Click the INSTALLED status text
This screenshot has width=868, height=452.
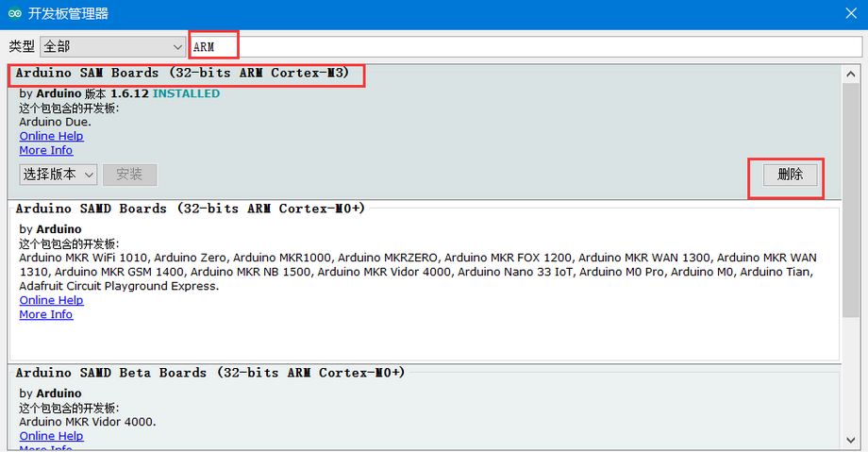click(x=186, y=93)
